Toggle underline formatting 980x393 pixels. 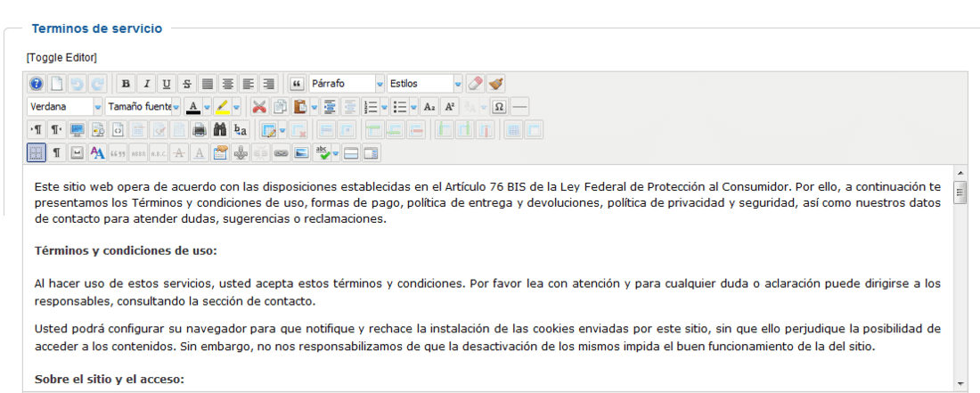(x=167, y=83)
